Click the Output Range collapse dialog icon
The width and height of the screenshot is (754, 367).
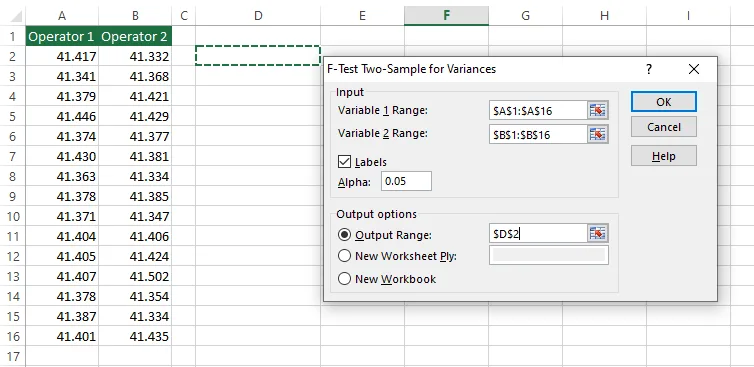tap(597, 234)
